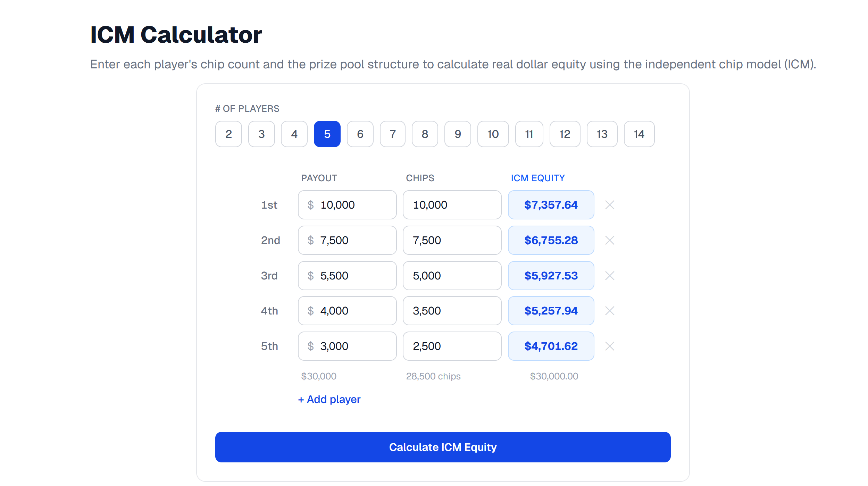Remove the 5th place player row
This screenshot has width=868, height=486.
610,346
